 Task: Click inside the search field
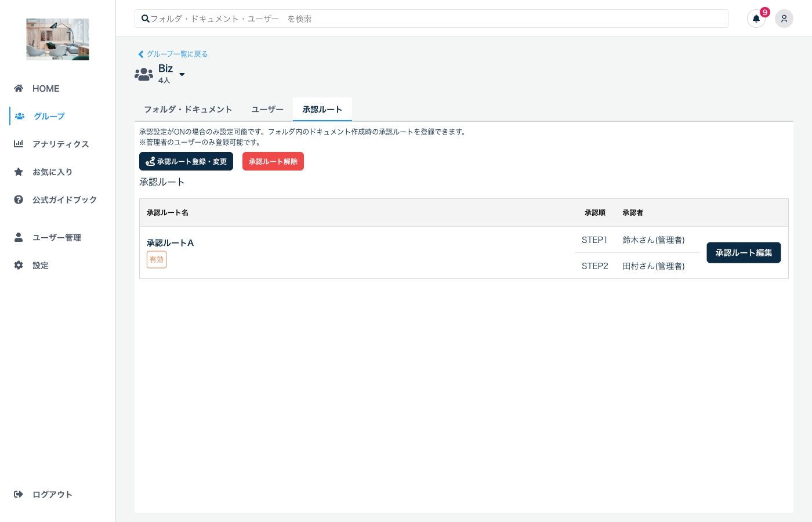click(431, 19)
